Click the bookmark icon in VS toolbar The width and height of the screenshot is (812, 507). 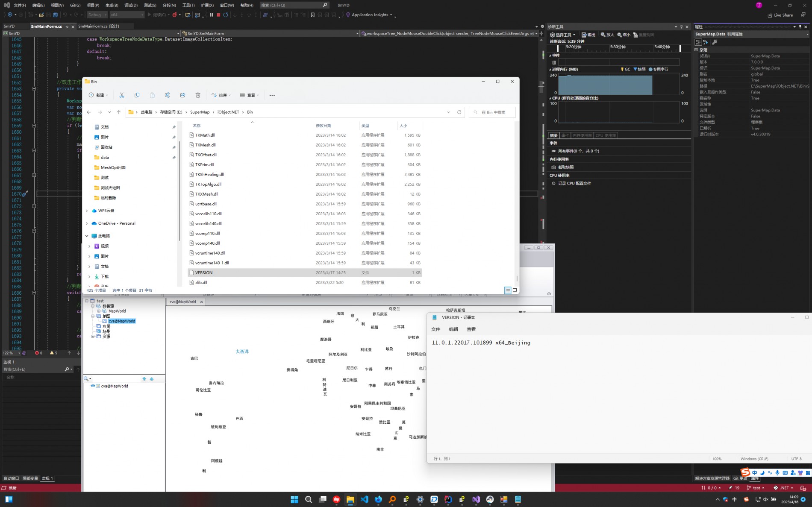point(313,15)
